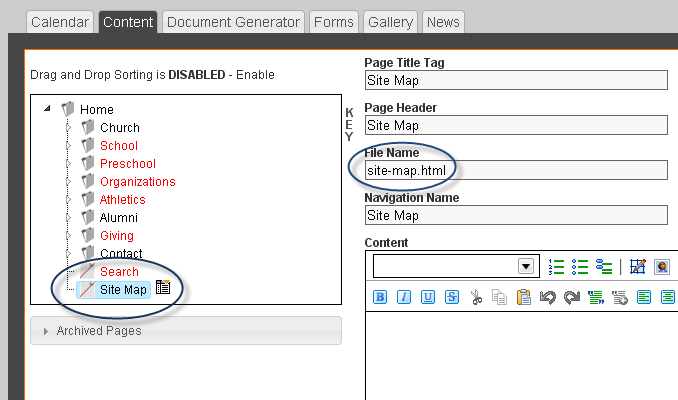Align text left
678x400 pixels.
click(644, 297)
